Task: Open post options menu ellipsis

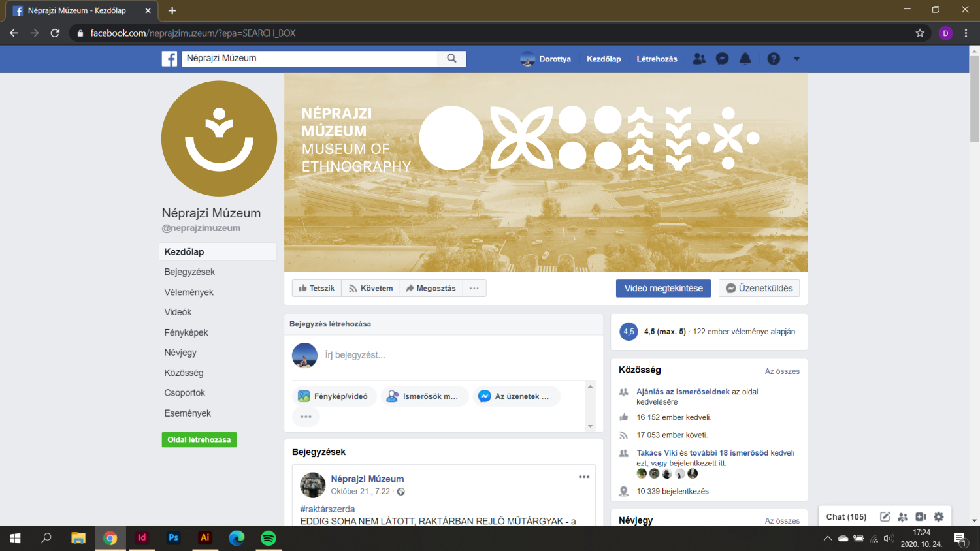Action: point(584,477)
